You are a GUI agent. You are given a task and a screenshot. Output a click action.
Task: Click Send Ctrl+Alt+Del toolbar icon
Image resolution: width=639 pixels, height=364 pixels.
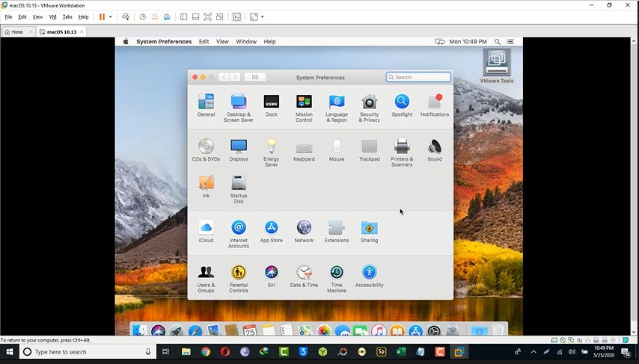click(126, 16)
